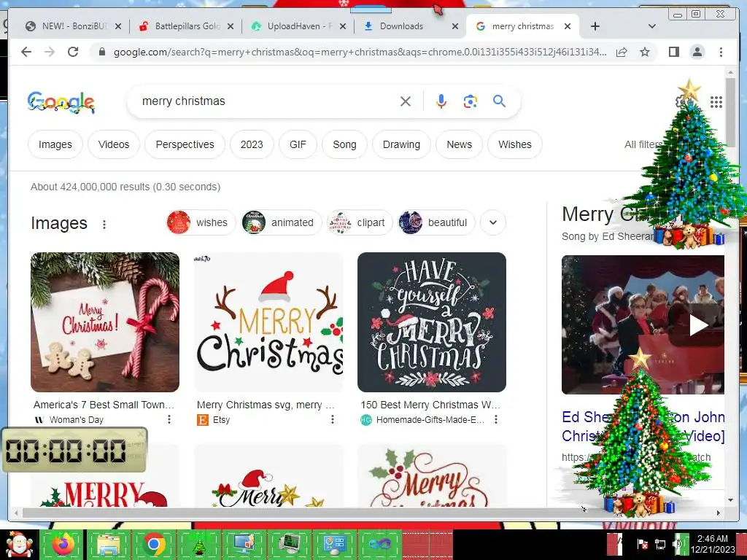Click the blue search magnifier icon

click(499, 101)
